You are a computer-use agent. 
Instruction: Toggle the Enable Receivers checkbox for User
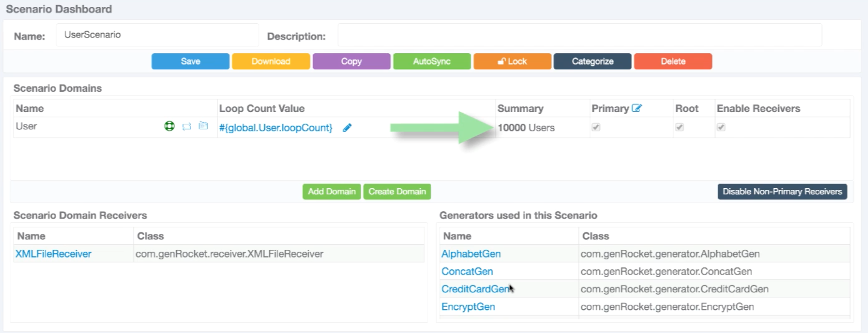point(721,127)
